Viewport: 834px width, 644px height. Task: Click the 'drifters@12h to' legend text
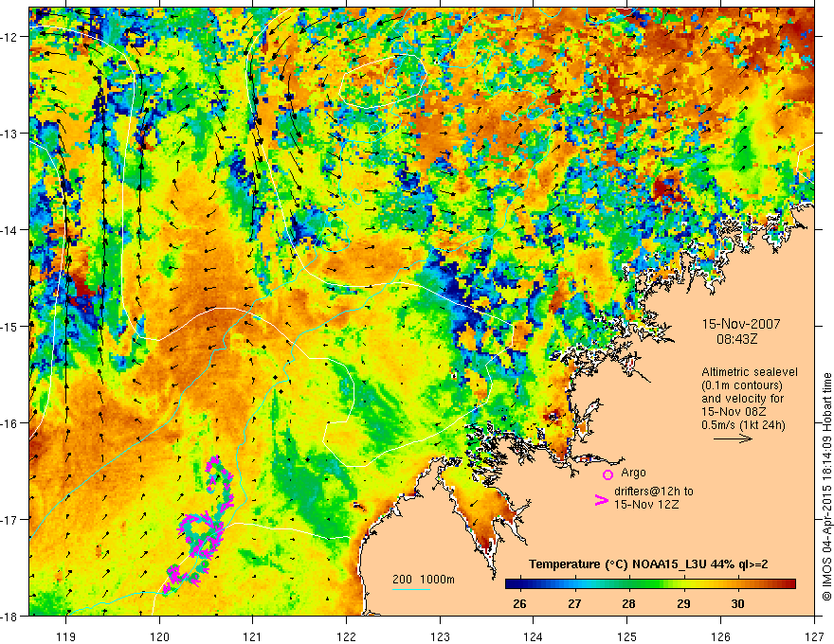pos(654,492)
